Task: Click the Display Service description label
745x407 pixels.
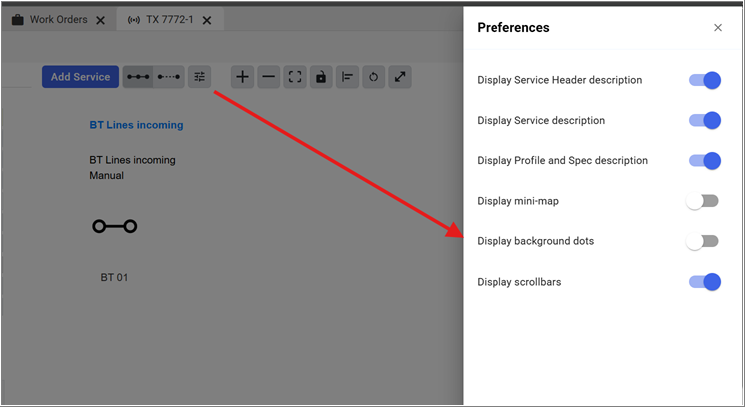Action: pyautogui.click(x=541, y=120)
